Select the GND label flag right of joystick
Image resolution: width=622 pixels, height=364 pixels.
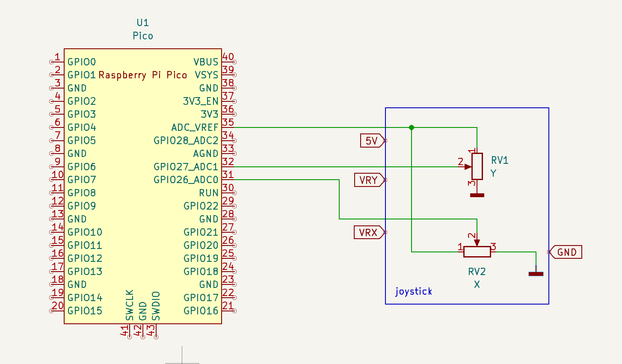pos(566,252)
